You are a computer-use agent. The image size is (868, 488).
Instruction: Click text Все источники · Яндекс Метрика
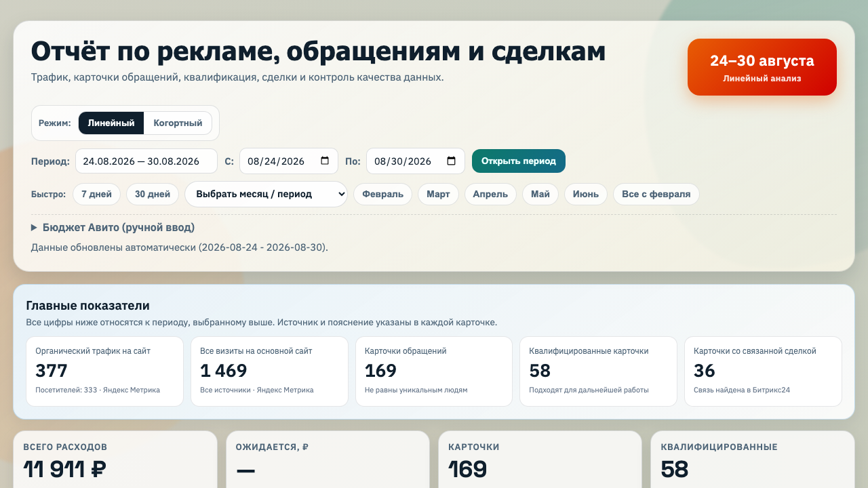[x=257, y=390]
